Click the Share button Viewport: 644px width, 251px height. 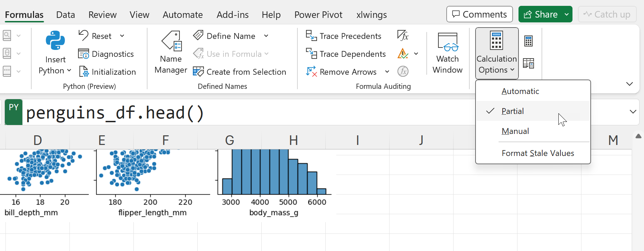coord(541,14)
